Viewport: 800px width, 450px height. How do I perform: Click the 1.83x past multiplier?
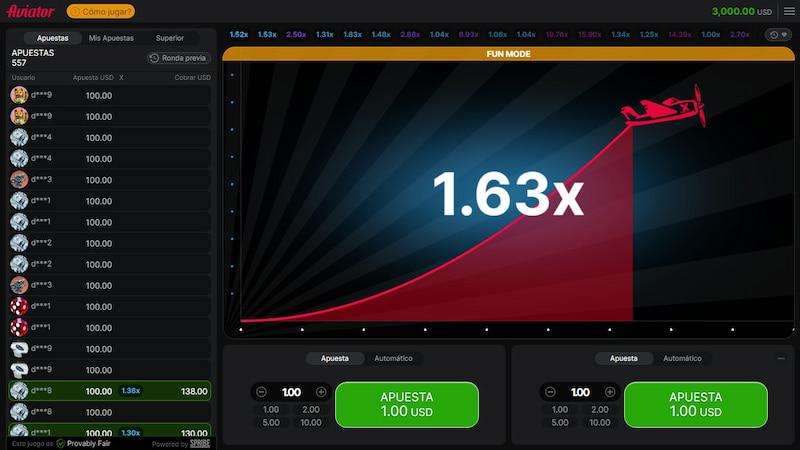pyautogui.click(x=353, y=35)
